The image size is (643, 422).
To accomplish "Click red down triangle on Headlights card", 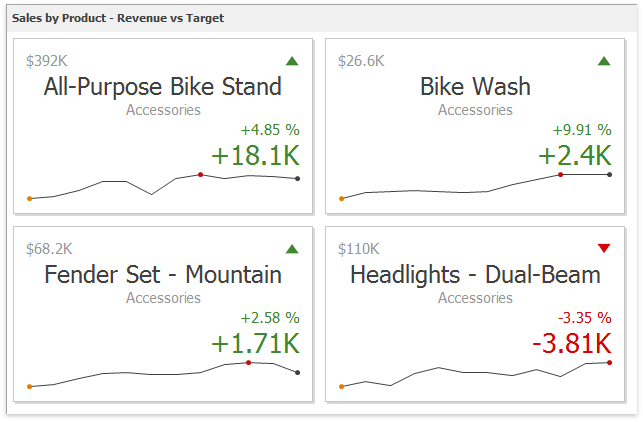I will 604,248.
